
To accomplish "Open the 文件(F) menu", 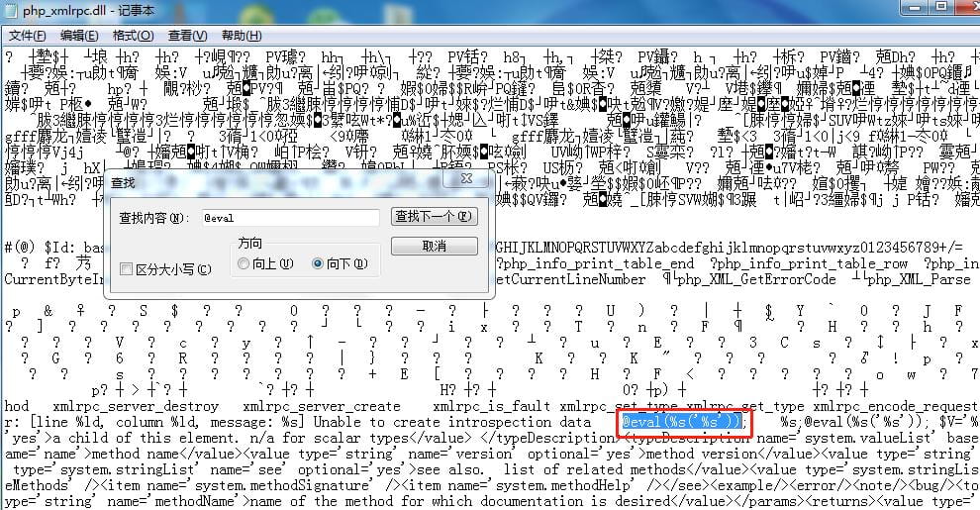I will pos(28,35).
